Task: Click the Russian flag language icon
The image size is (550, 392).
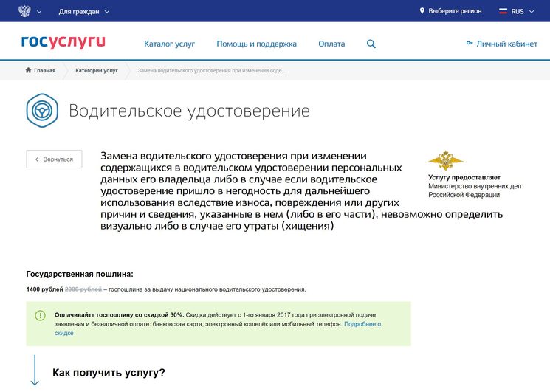Action: [x=503, y=11]
